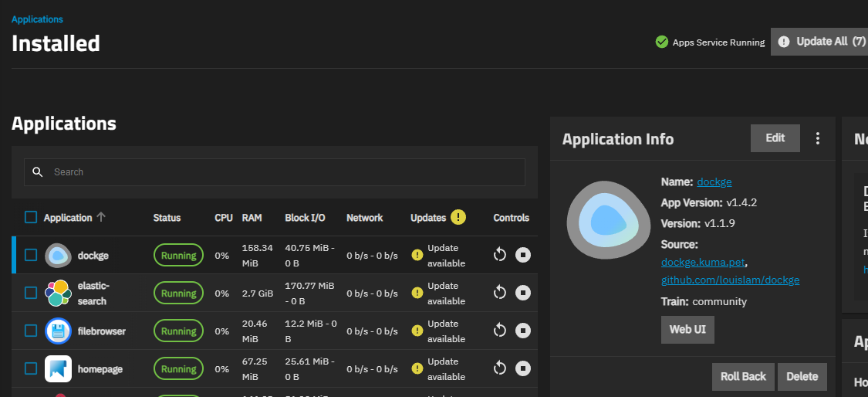Click the elastic-search Running status badge
The height and width of the screenshot is (397, 868).
click(178, 293)
